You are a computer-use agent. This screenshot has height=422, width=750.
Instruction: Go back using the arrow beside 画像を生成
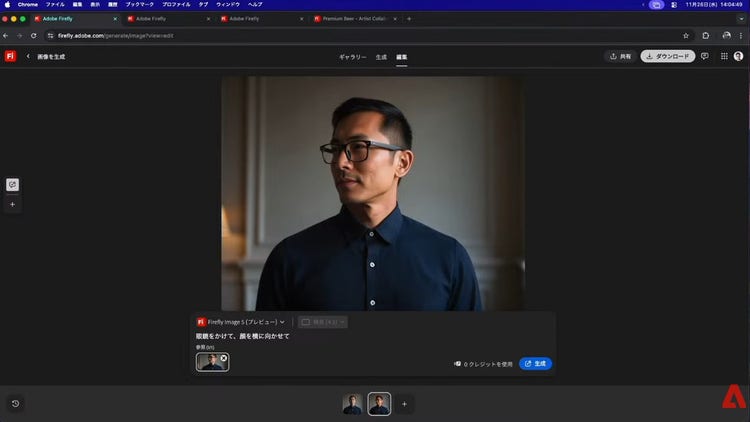(x=28, y=57)
